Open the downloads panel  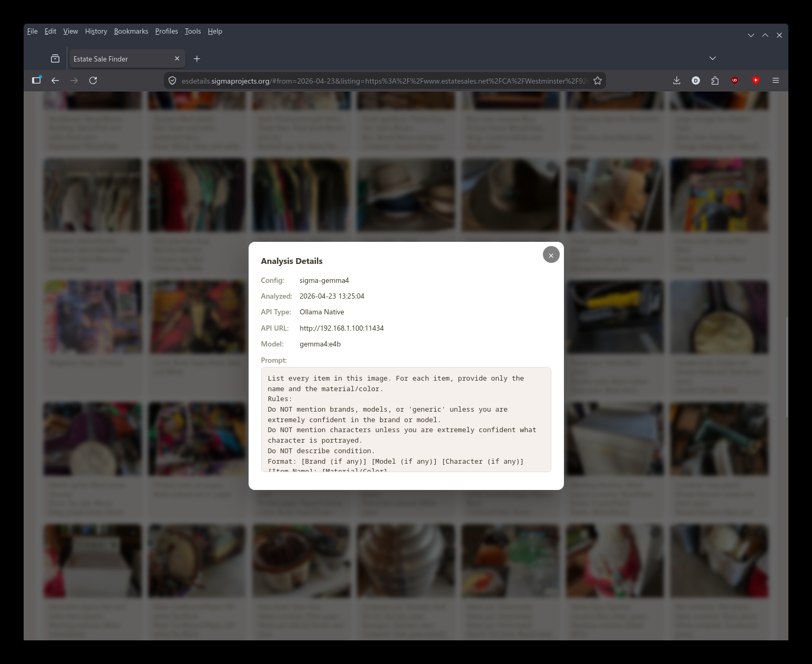[676, 80]
